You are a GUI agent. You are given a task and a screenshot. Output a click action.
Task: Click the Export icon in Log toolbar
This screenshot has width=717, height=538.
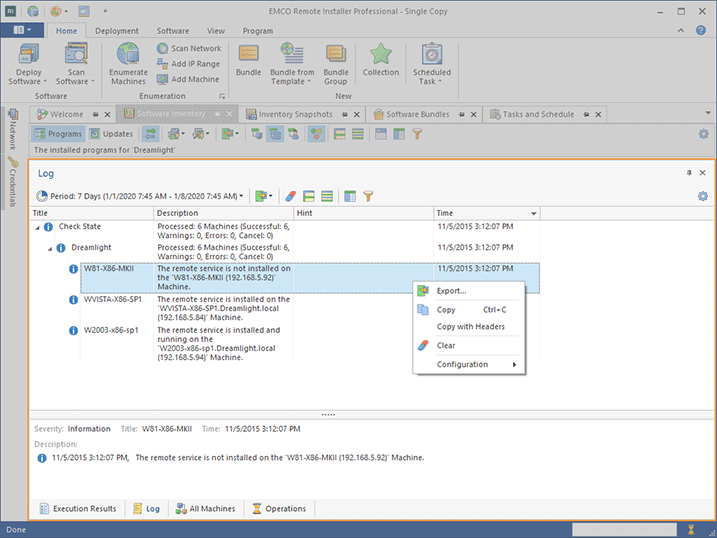click(262, 196)
